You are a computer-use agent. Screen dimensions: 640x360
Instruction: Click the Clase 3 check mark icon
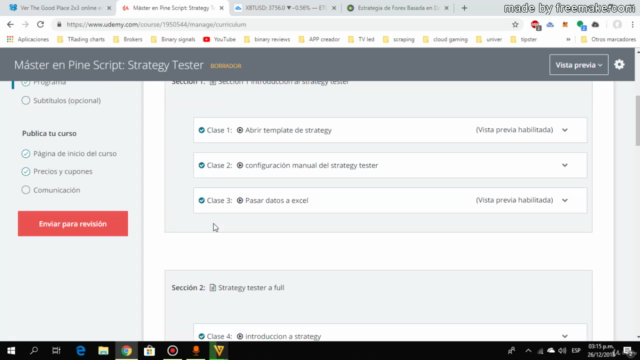click(202, 200)
